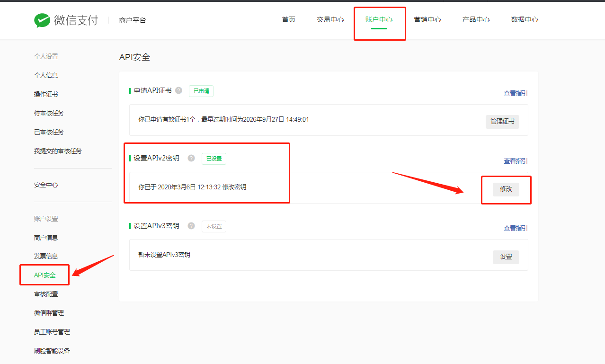Screen dimensions: 605x364
Task: Open help icon next to 设置APIv2密钥
Action: coord(191,158)
